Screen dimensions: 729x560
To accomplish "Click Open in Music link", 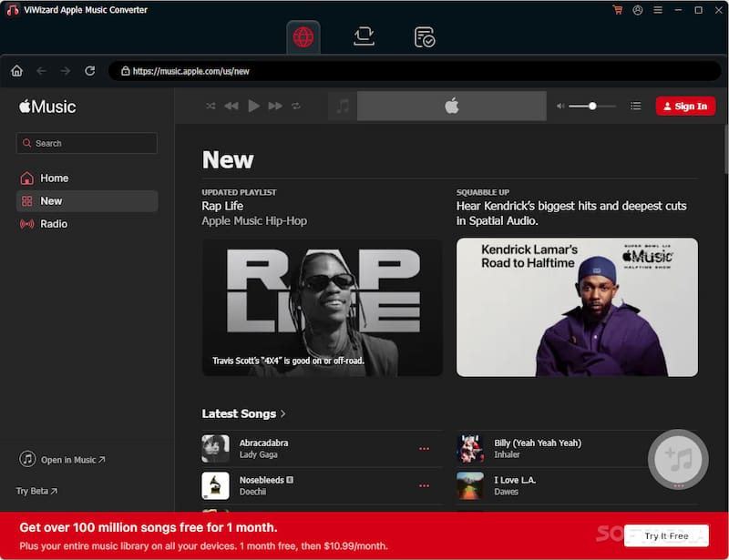I will [x=63, y=459].
